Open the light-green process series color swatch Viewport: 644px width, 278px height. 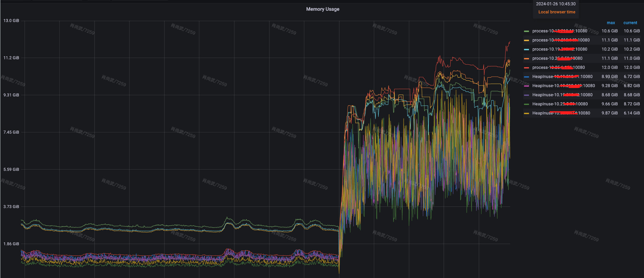pos(526,31)
